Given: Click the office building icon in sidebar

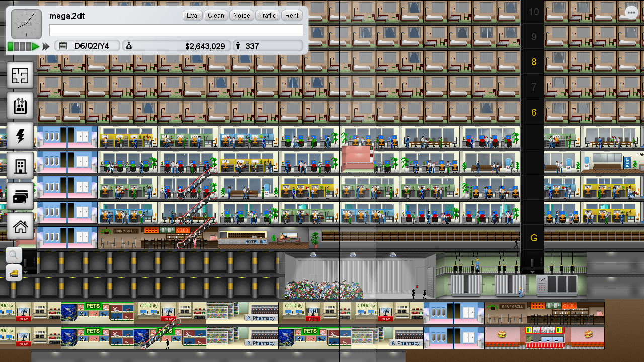Looking at the screenshot, I should pyautogui.click(x=20, y=166).
